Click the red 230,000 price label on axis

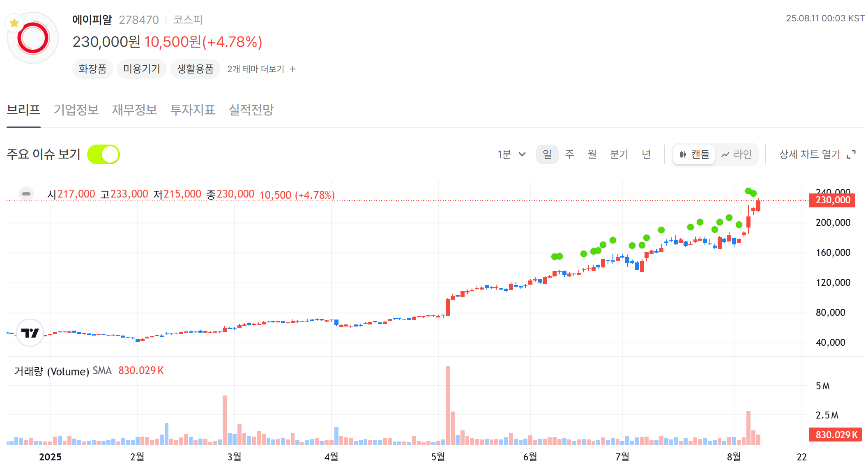832,200
